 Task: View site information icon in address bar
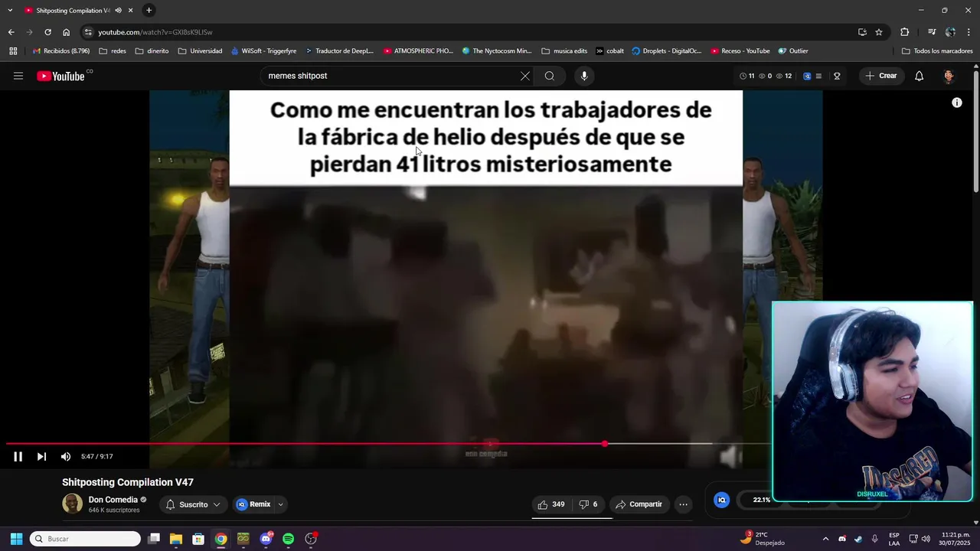coord(88,32)
